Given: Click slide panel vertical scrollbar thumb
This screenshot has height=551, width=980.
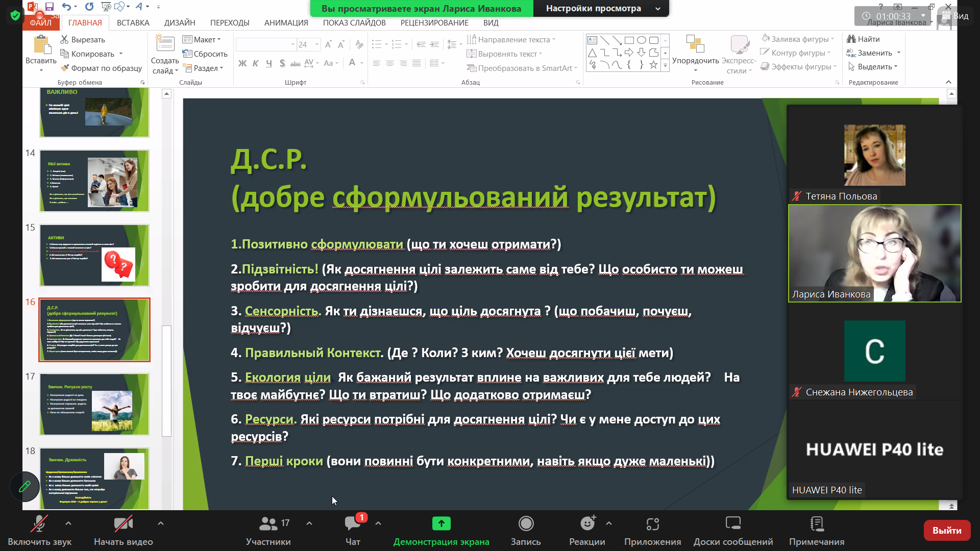Looking at the screenshot, I should 166,380.
